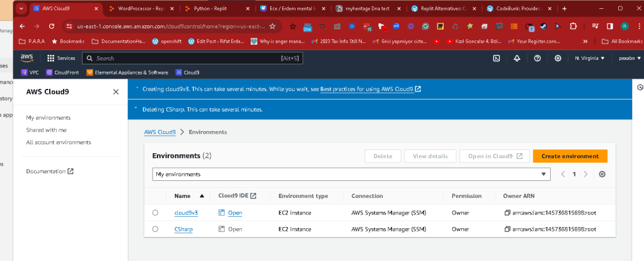Go to next page of environments
The image size is (644, 261).
(585, 174)
